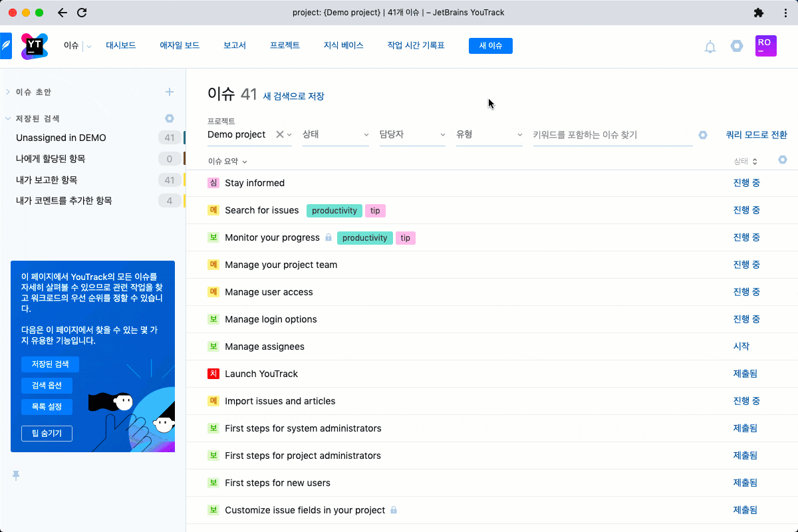Image resolution: width=798 pixels, height=532 pixels.
Task: Add a new issue draft with plus icon
Action: tap(170, 92)
